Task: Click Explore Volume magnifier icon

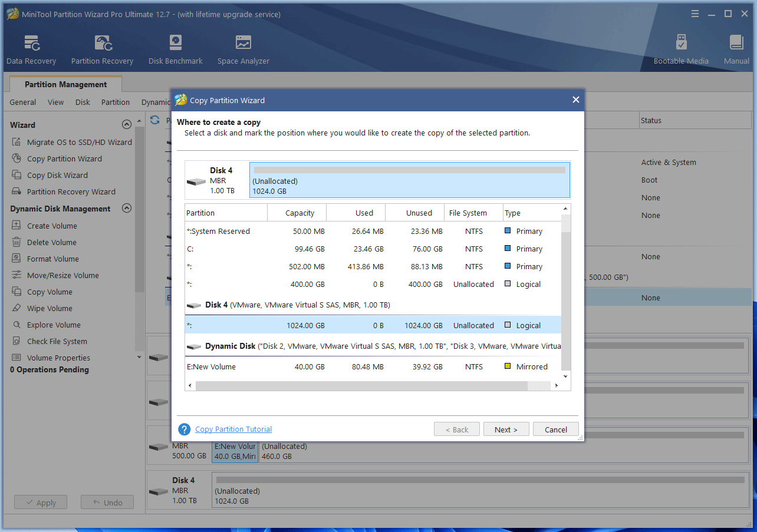Action: pos(16,325)
